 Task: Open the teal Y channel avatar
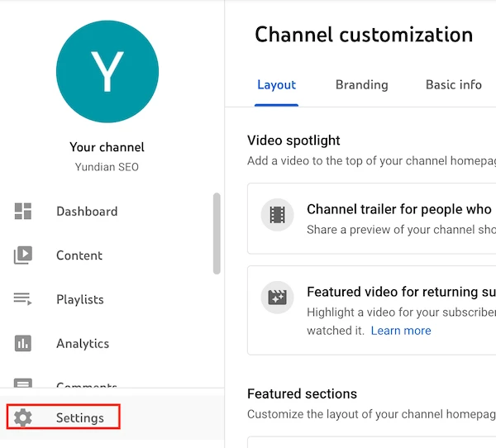point(107,72)
